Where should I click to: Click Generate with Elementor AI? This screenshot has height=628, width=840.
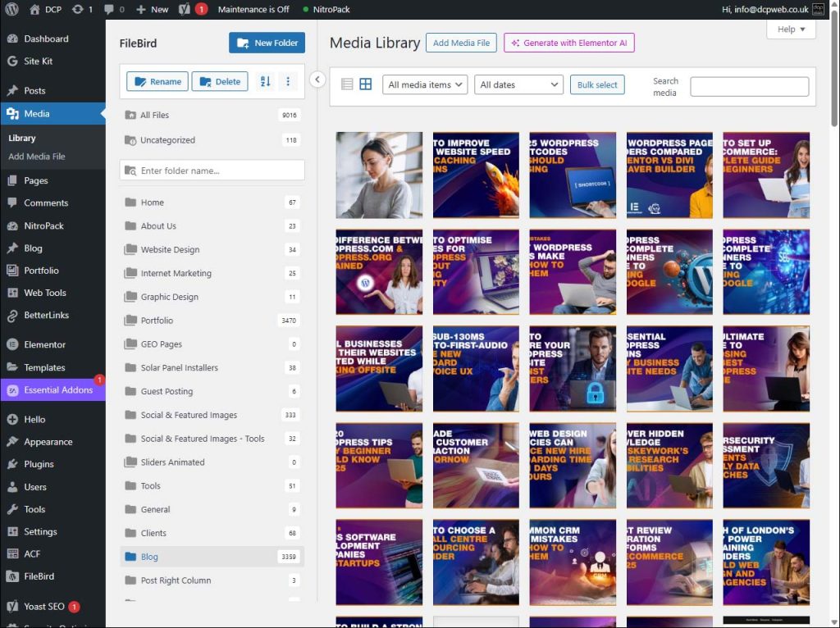(x=569, y=43)
